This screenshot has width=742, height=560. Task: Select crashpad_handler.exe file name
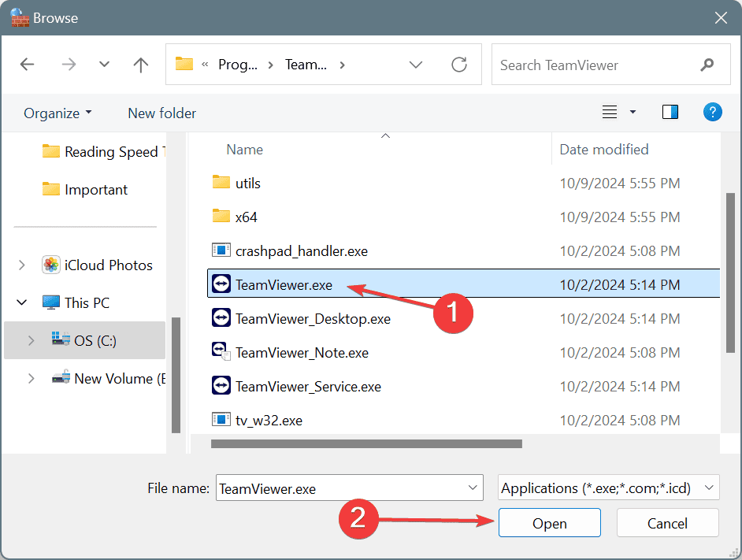[x=302, y=251]
